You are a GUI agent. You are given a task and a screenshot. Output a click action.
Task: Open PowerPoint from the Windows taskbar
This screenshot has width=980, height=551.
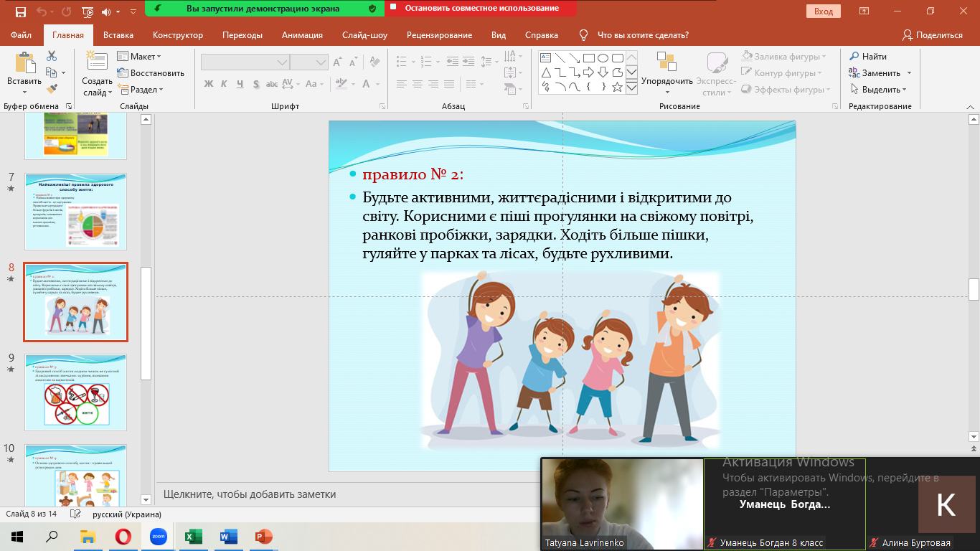pyautogui.click(x=264, y=536)
